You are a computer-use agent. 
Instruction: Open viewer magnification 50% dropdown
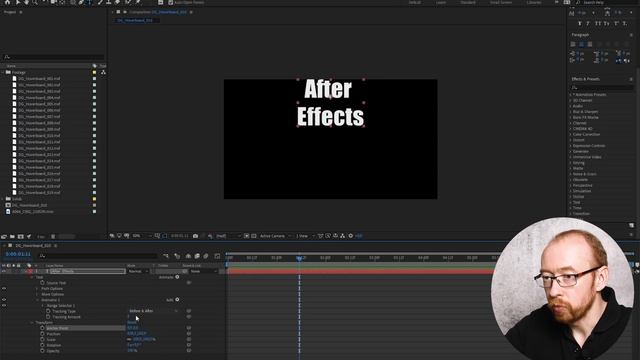click(x=142, y=236)
